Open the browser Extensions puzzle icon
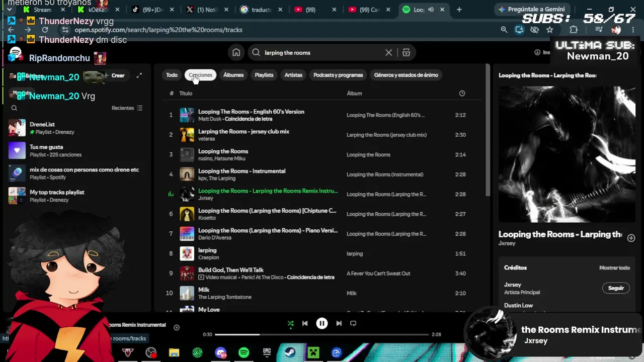The image size is (644, 362). pos(574,30)
